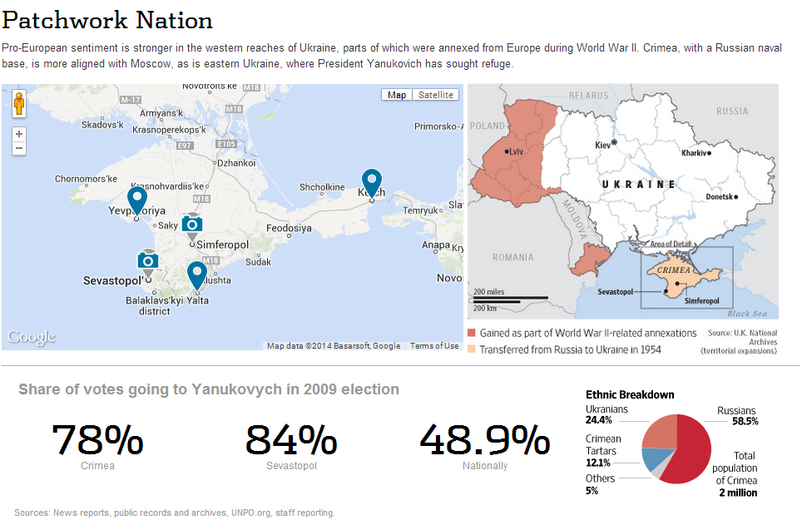Click the World War II annexations legend swatch
812x525 pixels.
coord(473,333)
